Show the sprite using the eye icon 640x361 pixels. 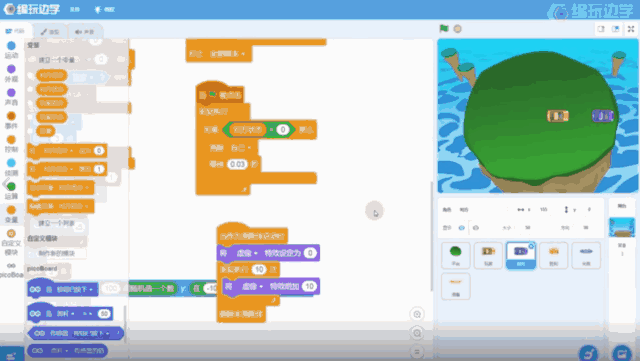pos(462,228)
